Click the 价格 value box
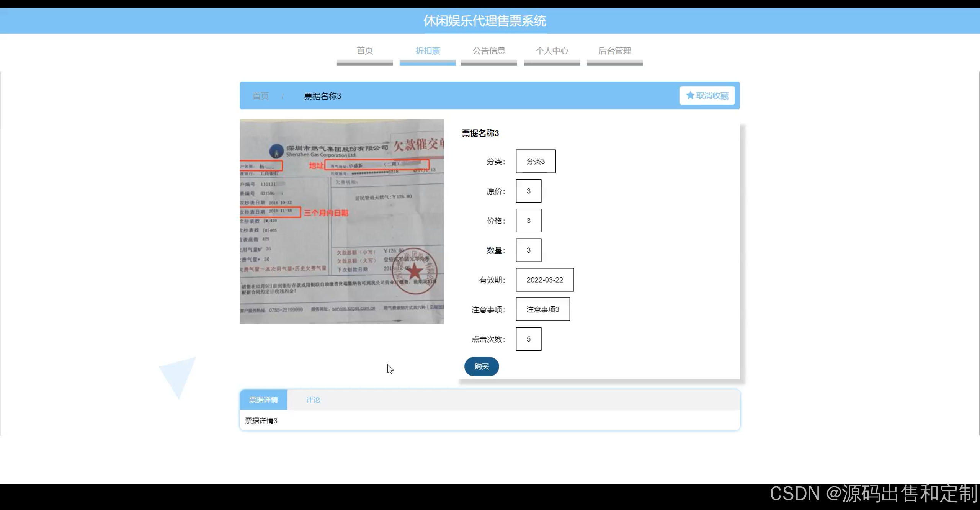980x510 pixels. (528, 221)
